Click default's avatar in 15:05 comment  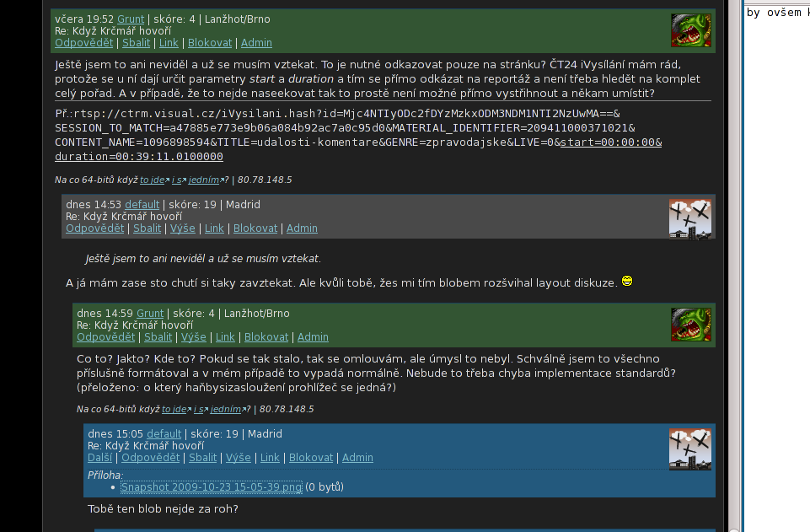[690, 449]
